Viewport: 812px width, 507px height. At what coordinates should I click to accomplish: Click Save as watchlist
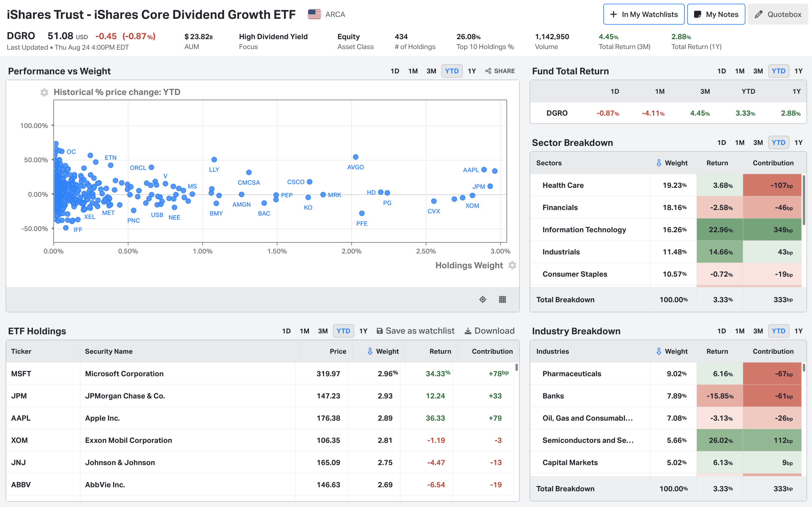coord(416,331)
